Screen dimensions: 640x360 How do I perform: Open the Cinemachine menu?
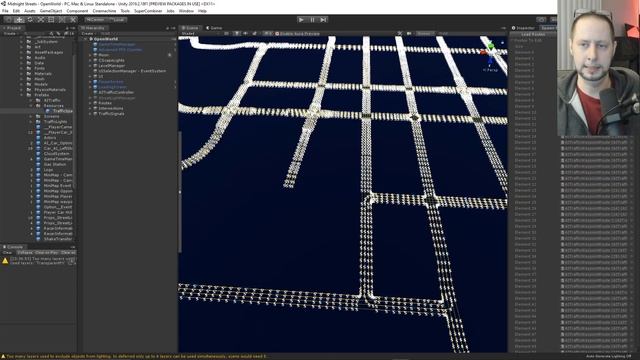click(x=104, y=11)
